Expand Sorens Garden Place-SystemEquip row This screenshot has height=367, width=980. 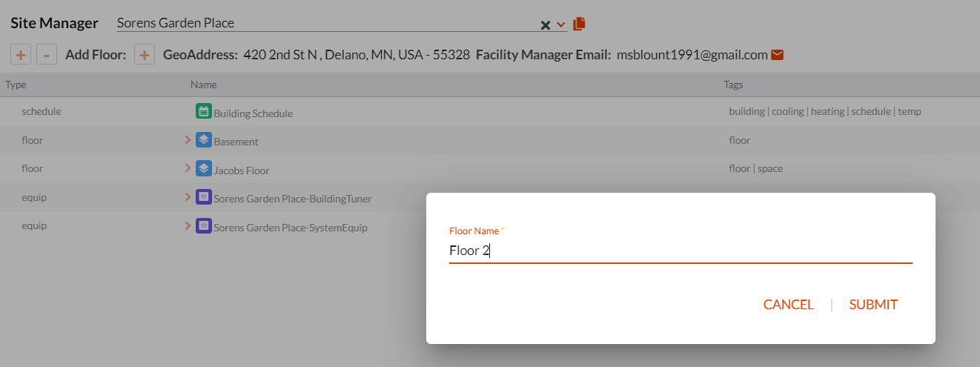point(188,225)
